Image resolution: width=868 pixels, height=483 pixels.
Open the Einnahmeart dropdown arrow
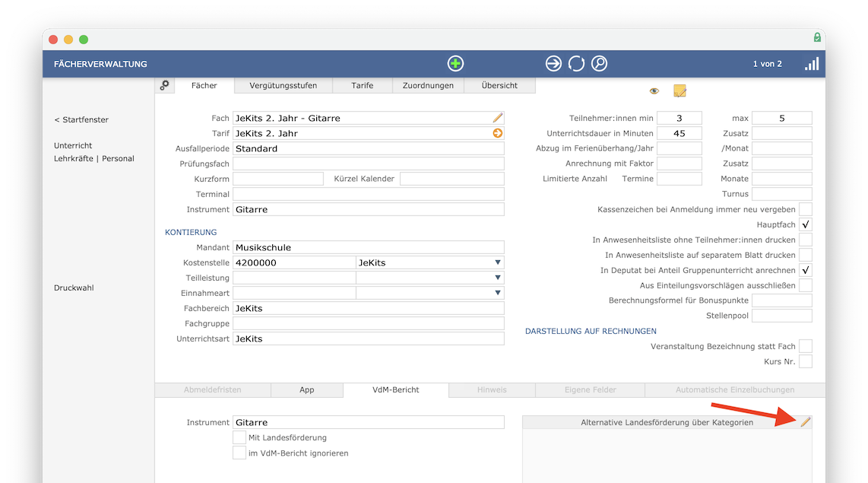click(x=498, y=293)
